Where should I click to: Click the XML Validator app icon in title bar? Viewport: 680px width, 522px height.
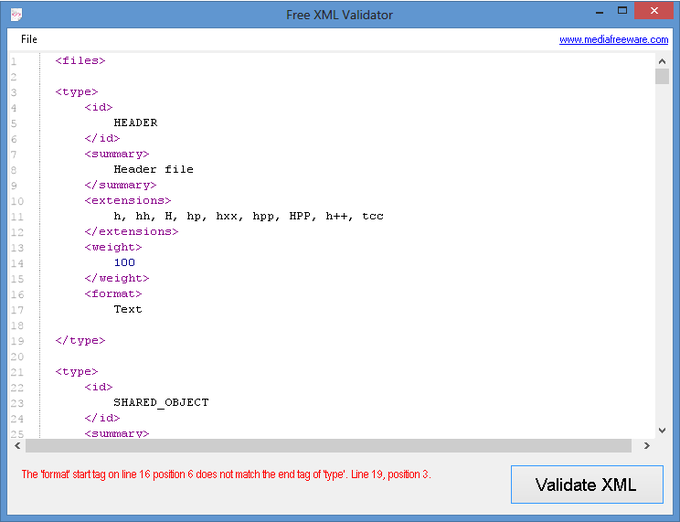16,14
